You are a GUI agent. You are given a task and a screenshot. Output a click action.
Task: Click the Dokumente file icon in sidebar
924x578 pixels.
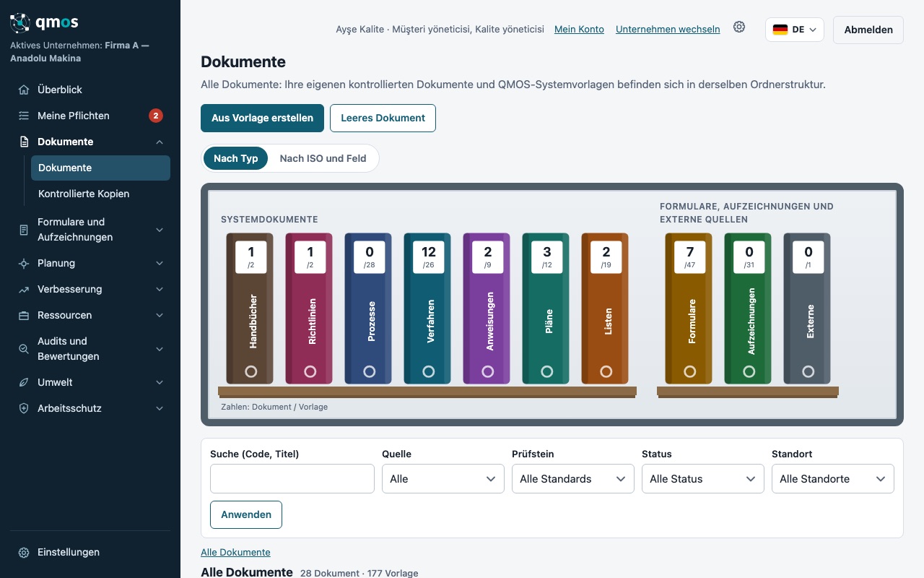[x=24, y=142]
